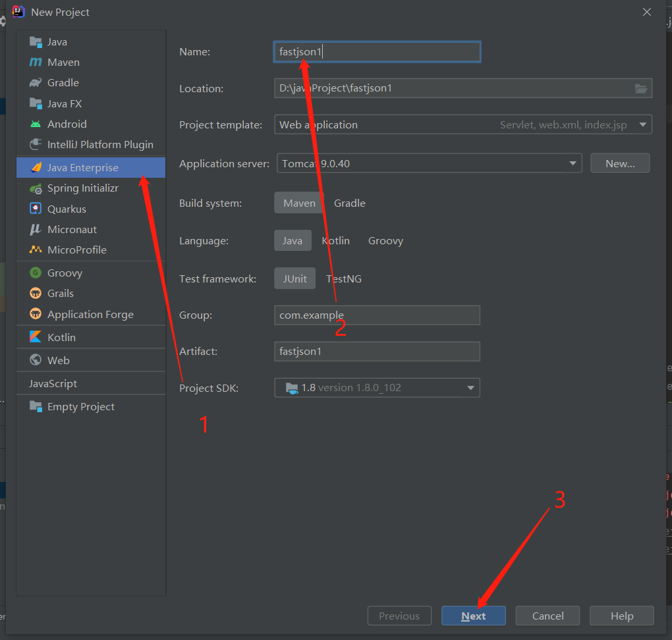Screen dimensions: 672x640
Task: Open Help for the dialog
Action: (622, 616)
